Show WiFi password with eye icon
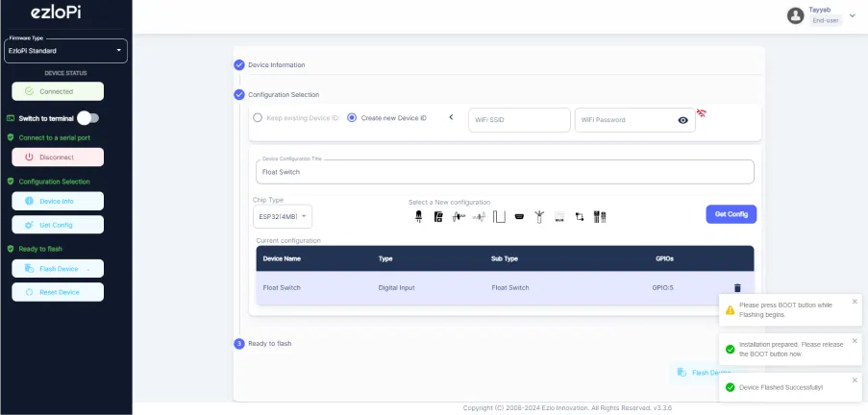 coord(683,120)
